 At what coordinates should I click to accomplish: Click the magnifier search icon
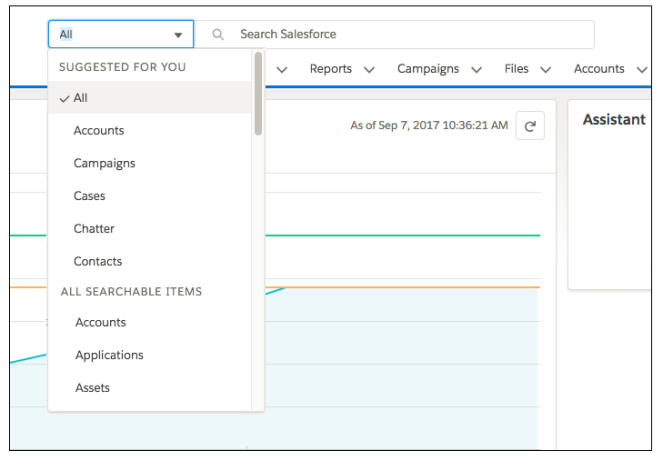[218, 34]
